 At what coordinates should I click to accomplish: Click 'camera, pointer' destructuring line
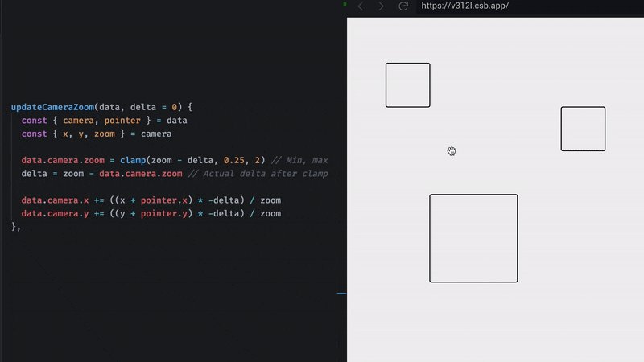click(105, 121)
